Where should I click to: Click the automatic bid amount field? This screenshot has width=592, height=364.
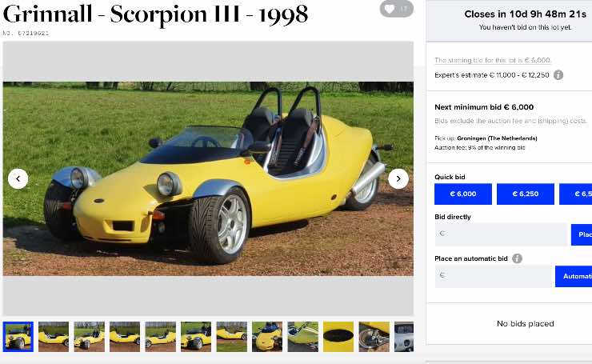coord(493,276)
